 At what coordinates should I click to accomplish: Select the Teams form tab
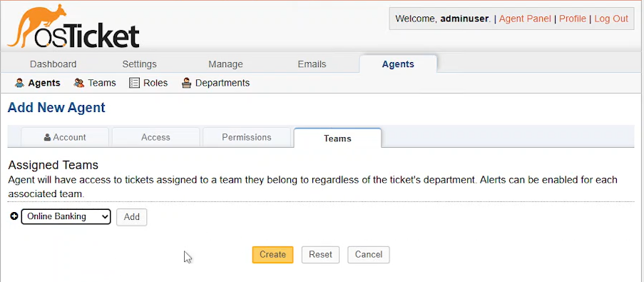[337, 138]
